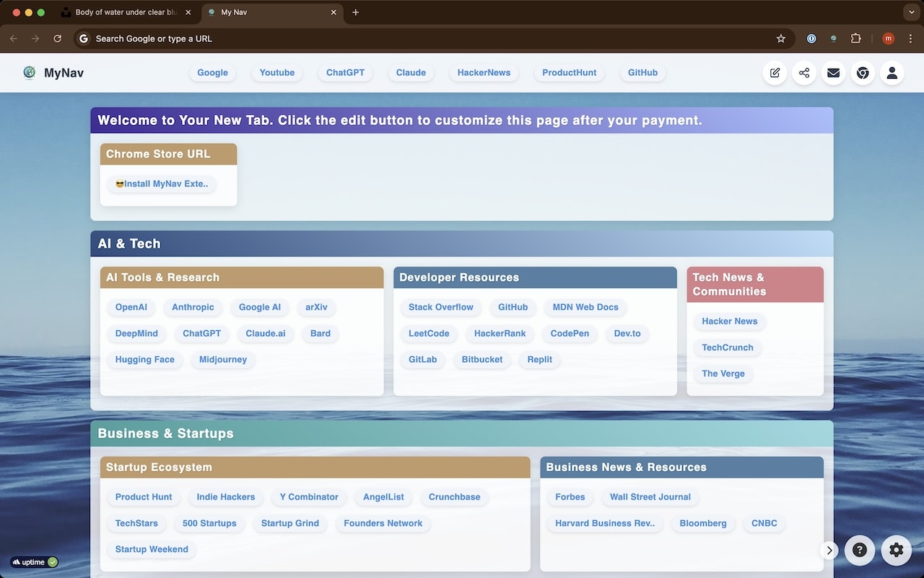Viewport: 924px width, 578px height.
Task: Open the Stack Overflow link
Action: 441,308
